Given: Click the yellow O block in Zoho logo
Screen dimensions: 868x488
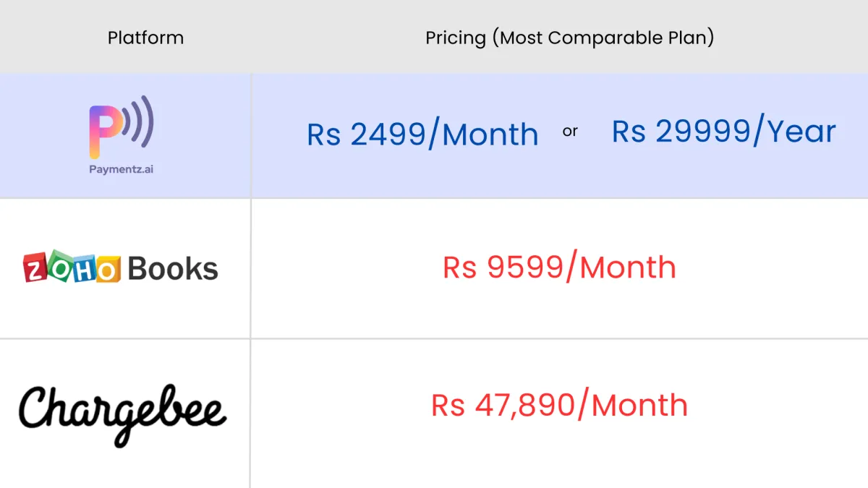Looking at the screenshot, I should click(107, 270).
